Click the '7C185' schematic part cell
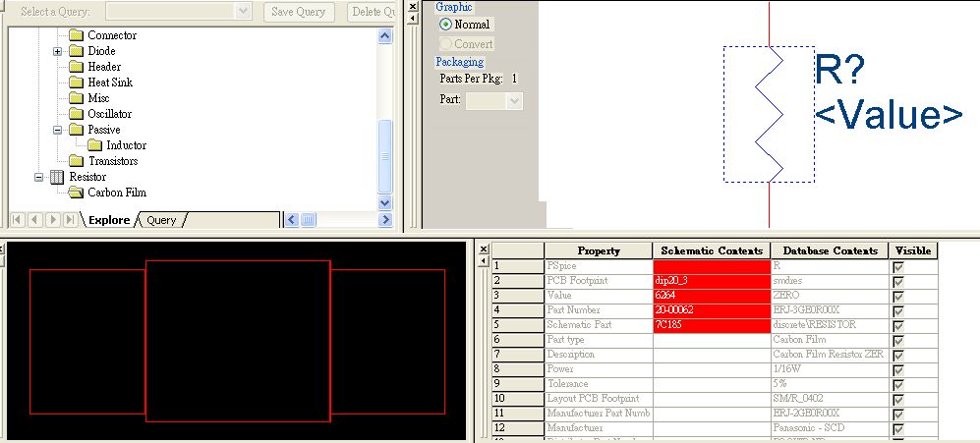980x443 pixels. pos(712,325)
